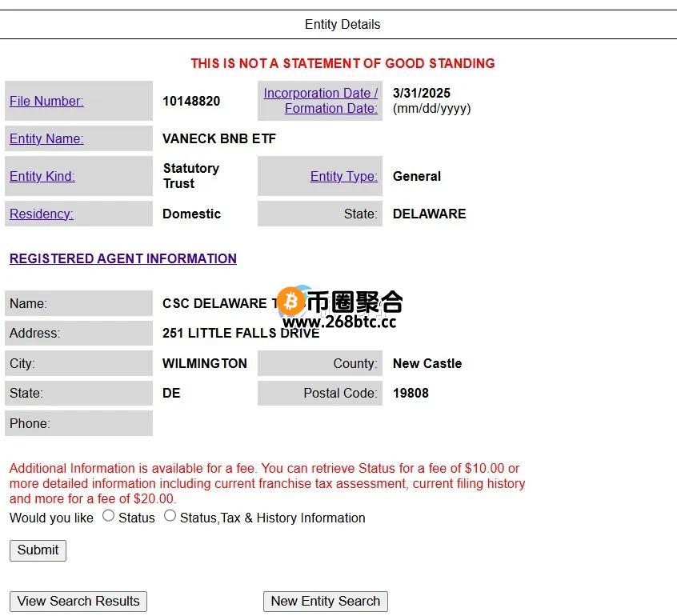The image size is (677, 616).
Task: Open the Entity Type link
Action: point(343,176)
